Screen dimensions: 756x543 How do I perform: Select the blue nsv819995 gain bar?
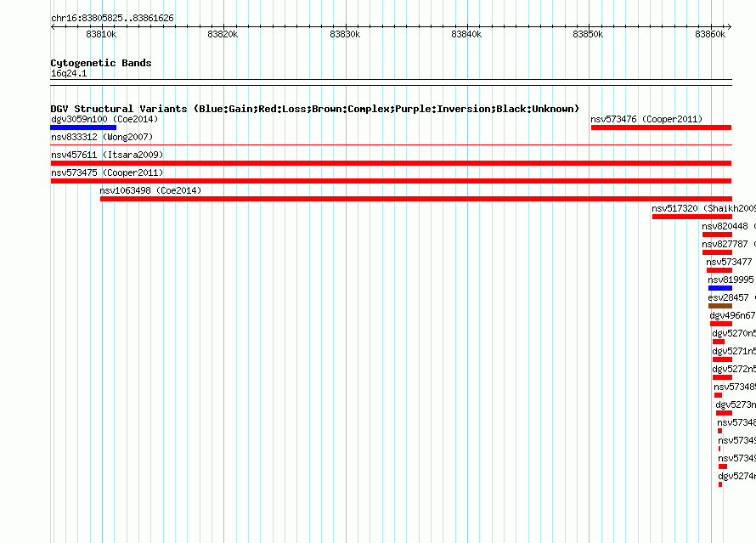click(x=719, y=288)
